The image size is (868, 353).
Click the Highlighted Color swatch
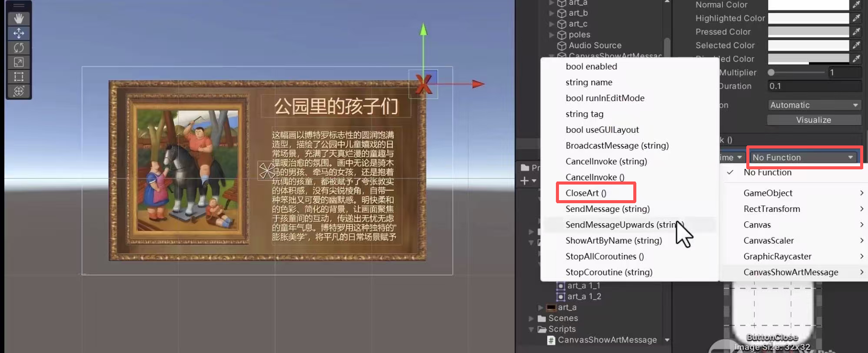click(808, 18)
